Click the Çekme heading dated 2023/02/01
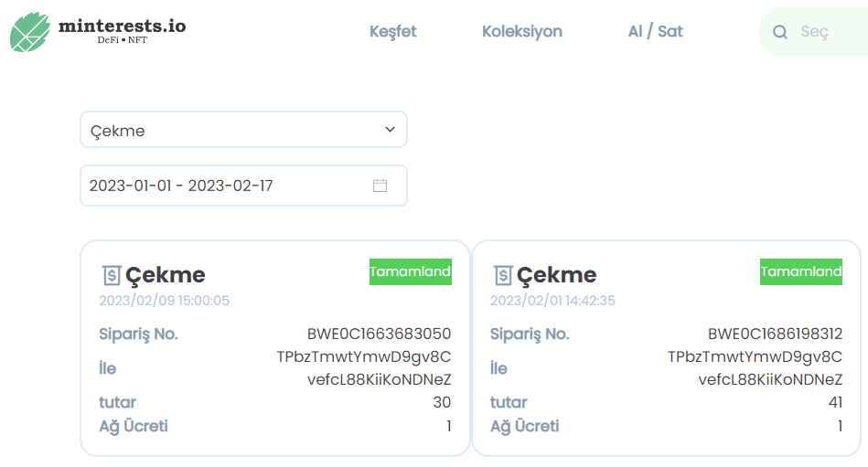Screen dimensions: 868x467 tap(556, 275)
